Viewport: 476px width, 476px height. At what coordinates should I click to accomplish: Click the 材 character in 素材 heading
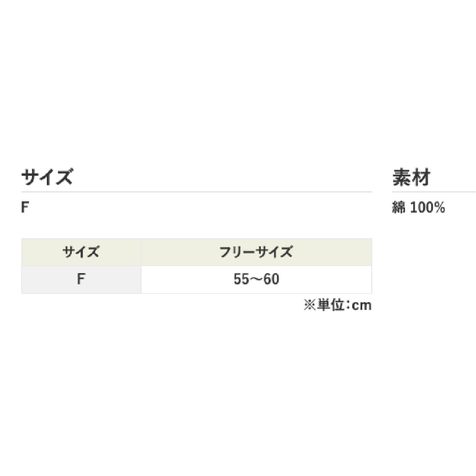(x=421, y=177)
